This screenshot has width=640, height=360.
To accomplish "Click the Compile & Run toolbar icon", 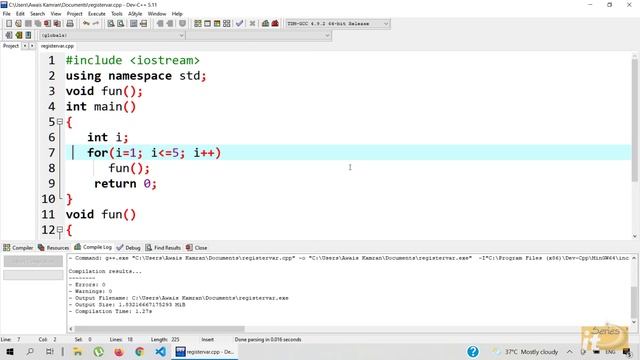I will click(x=217, y=24).
